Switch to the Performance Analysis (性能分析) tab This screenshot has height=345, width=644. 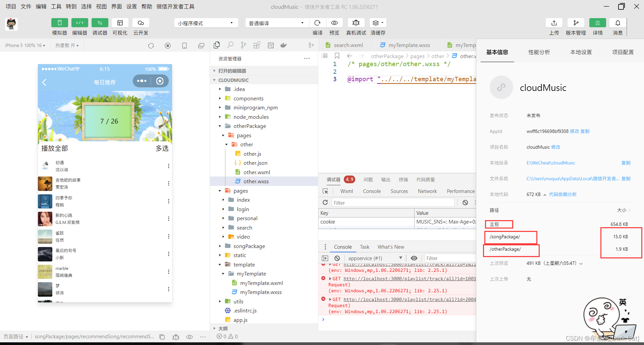pyautogui.click(x=539, y=52)
